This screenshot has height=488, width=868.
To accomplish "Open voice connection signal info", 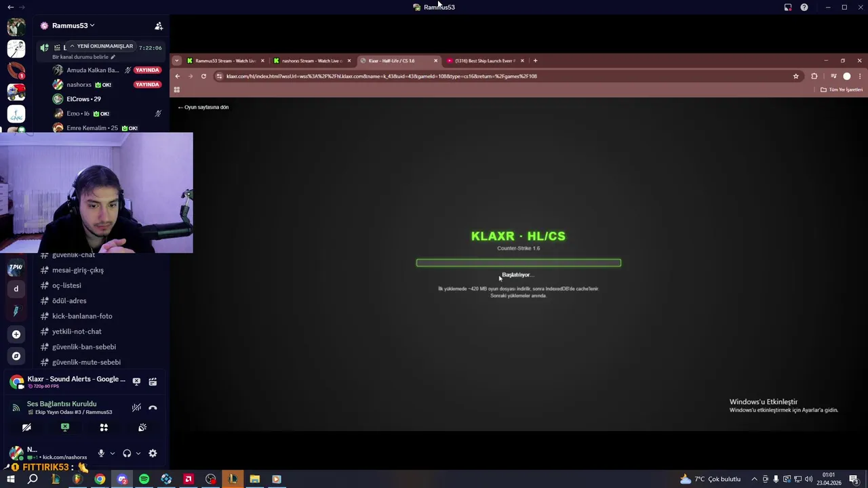I will 16,407.
